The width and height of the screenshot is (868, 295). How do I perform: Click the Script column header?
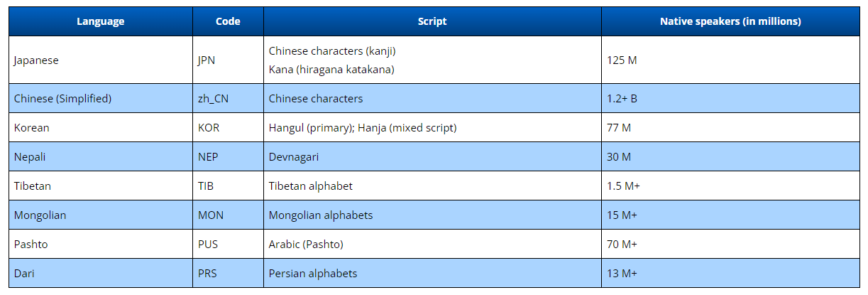point(432,21)
